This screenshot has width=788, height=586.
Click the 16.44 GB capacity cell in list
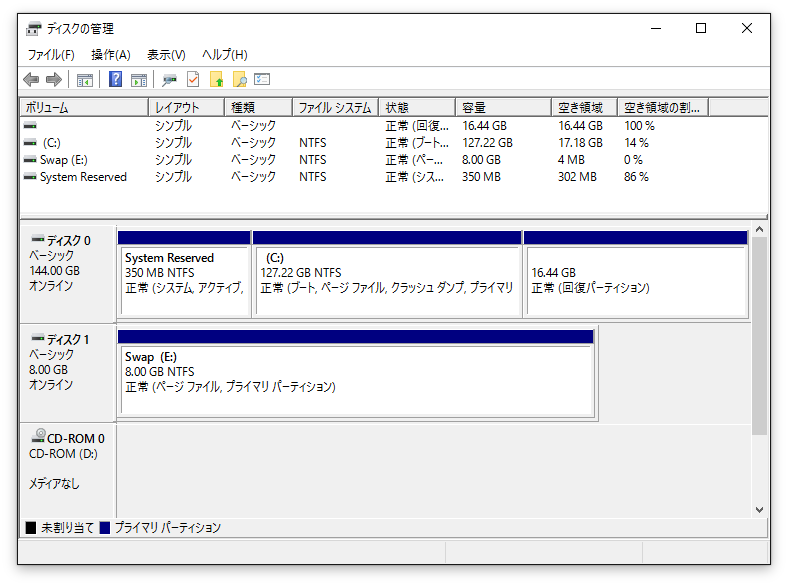click(484, 126)
